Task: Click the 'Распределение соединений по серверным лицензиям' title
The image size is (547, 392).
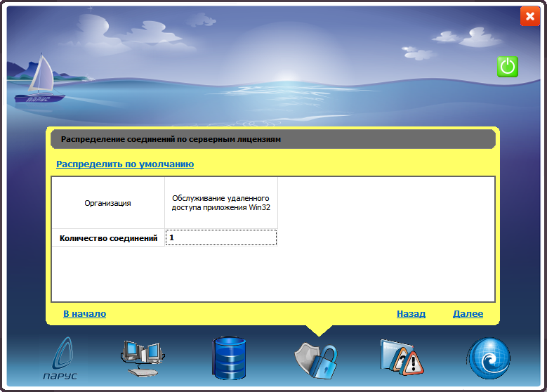Action: pos(171,139)
